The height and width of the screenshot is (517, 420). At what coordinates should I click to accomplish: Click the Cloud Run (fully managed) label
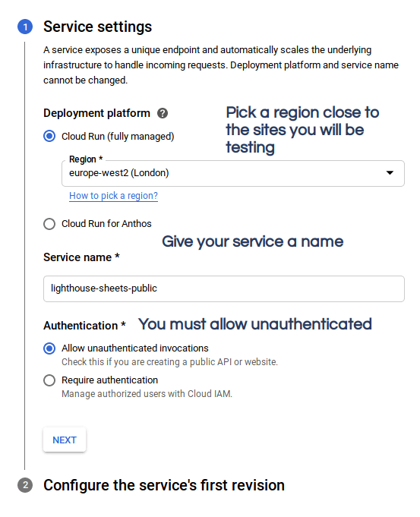point(118,137)
